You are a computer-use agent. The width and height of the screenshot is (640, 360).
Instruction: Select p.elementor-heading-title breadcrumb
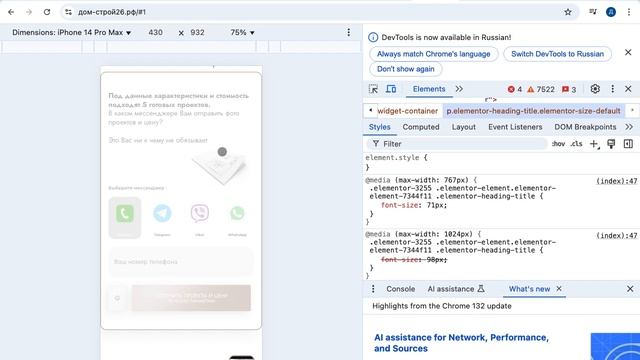point(533,111)
